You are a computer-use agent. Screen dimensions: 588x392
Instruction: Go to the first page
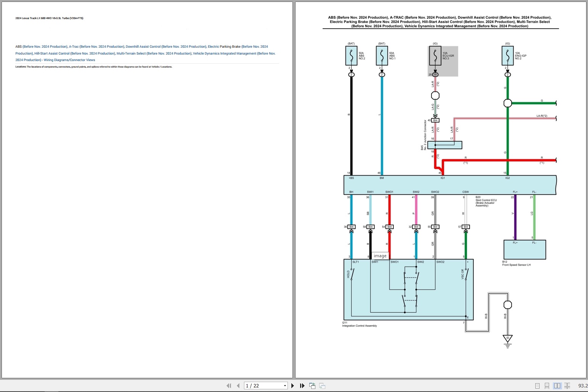click(229, 386)
